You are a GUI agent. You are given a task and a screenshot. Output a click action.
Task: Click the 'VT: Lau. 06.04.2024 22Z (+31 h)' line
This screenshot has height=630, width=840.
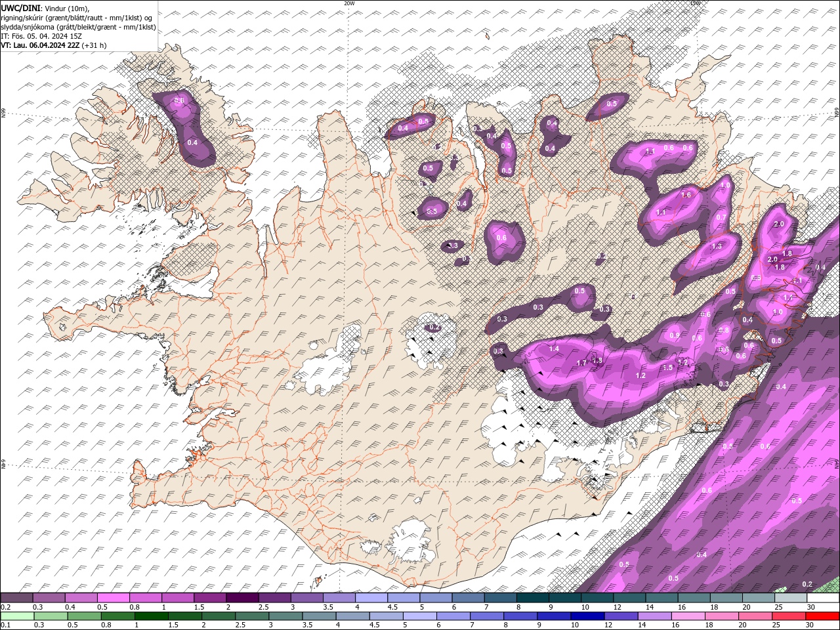54,45
